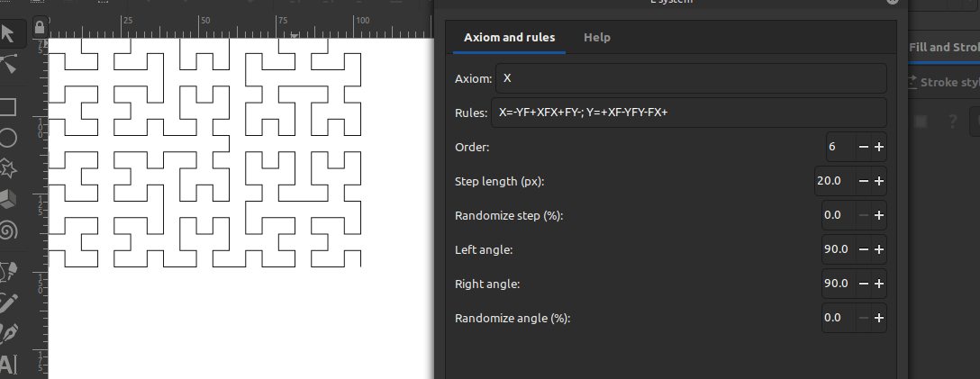Screen dimensions: 980x379
Task: Select the Text tool
Action: tap(7, 364)
